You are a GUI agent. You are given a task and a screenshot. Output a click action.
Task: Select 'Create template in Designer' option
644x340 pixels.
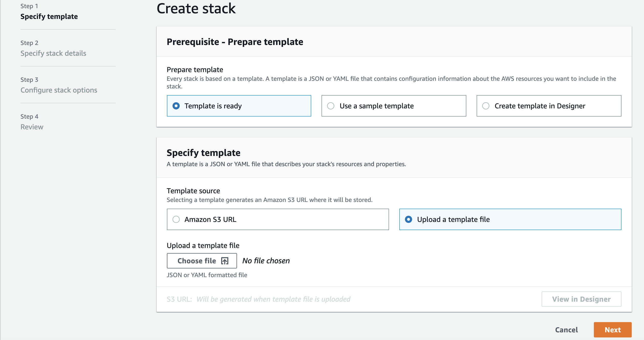486,106
